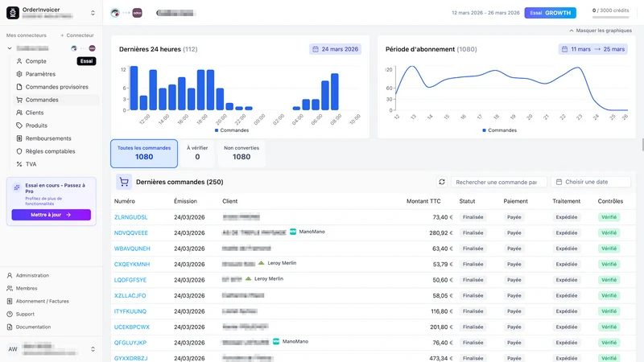644x362 pixels.
Task: Click the Odoo connector icon in top bar
Action: coord(137,13)
